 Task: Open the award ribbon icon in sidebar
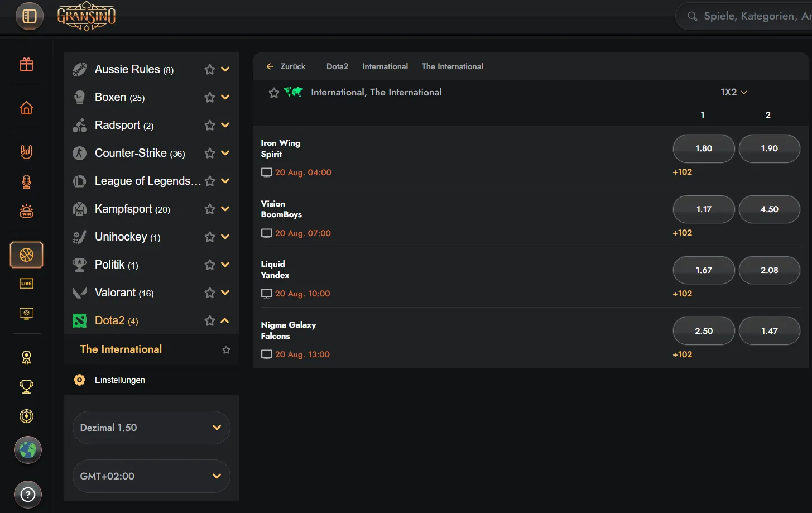click(27, 357)
